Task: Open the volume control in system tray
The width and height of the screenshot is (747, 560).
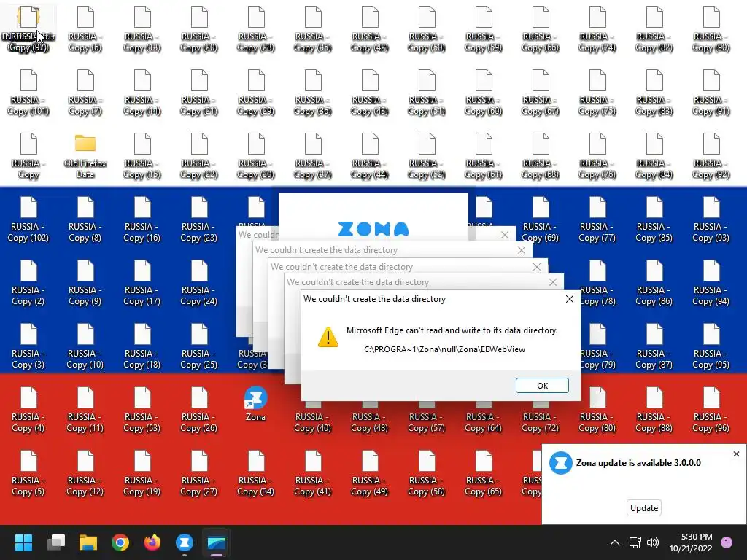Action: point(653,542)
